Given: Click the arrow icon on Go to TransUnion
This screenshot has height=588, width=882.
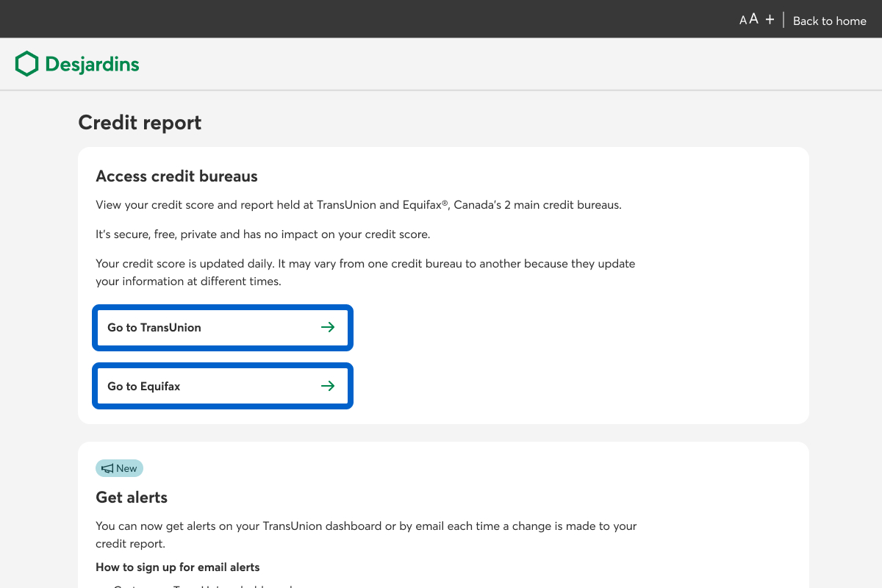Looking at the screenshot, I should pos(328,327).
